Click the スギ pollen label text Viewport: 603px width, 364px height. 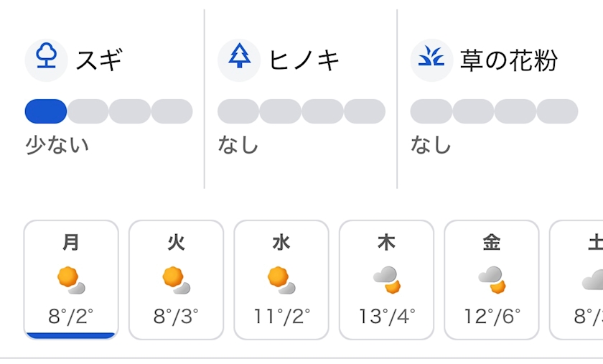click(99, 60)
